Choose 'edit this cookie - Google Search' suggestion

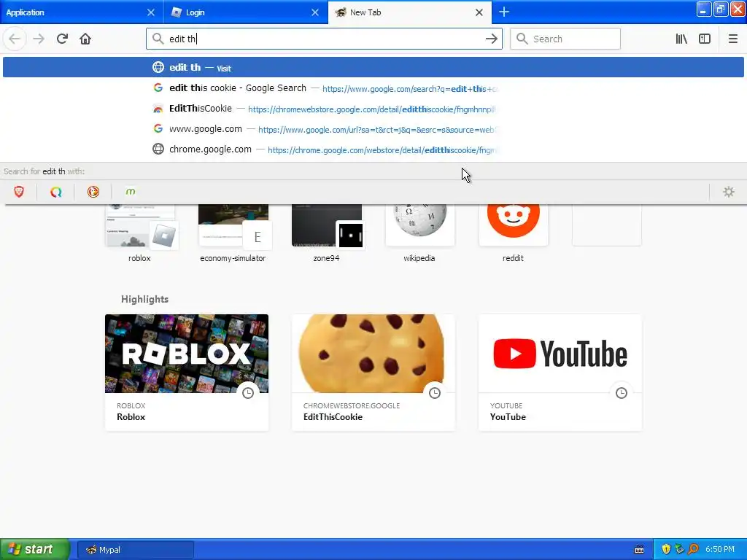click(373, 88)
